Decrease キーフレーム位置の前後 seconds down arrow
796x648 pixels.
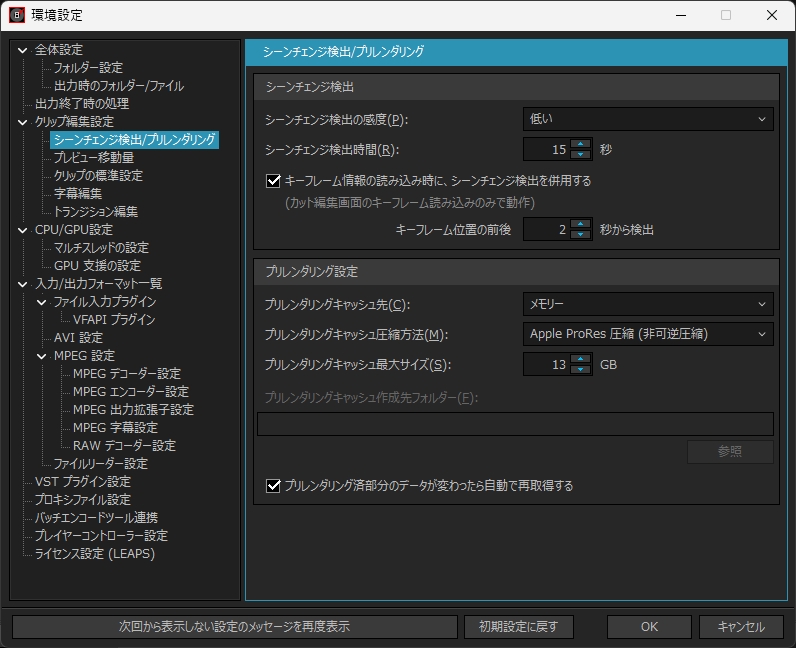(x=580, y=235)
